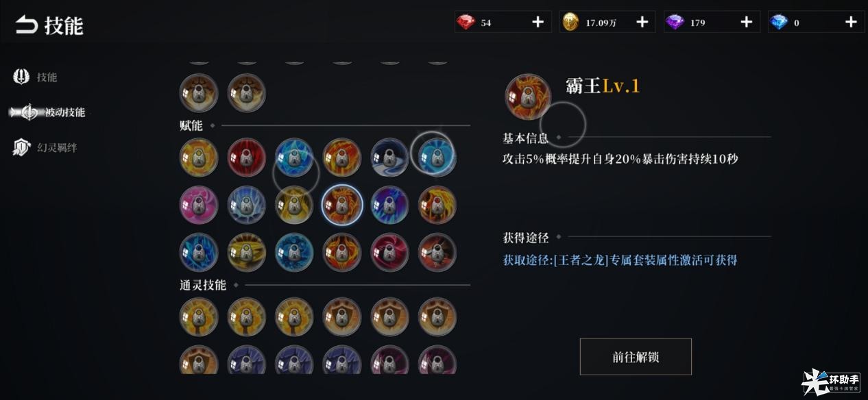Select the purple-blue locked skill beside 霸王
The image size is (868, 400).
click(389, 205)
